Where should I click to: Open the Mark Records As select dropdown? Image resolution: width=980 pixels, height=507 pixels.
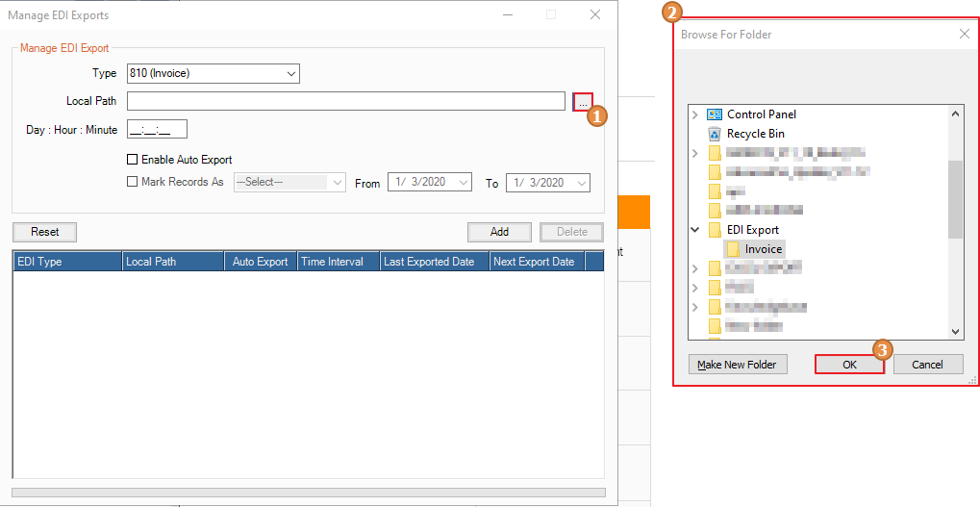coord(338,183)
